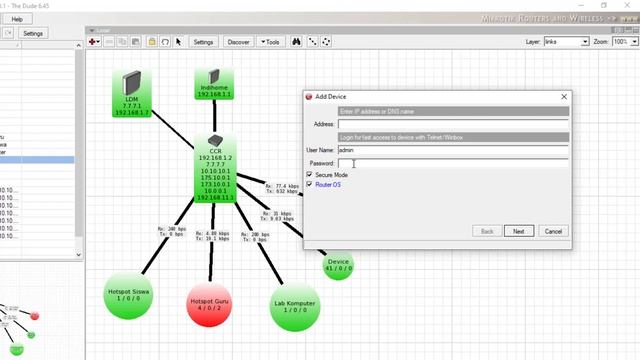Click the copy toolbar icon
This screenshot has height=360, width=640.
(x=122, y=42)
